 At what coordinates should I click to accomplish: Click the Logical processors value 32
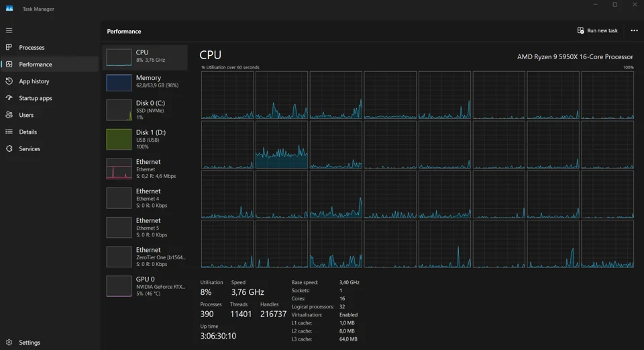coord(342,306)
